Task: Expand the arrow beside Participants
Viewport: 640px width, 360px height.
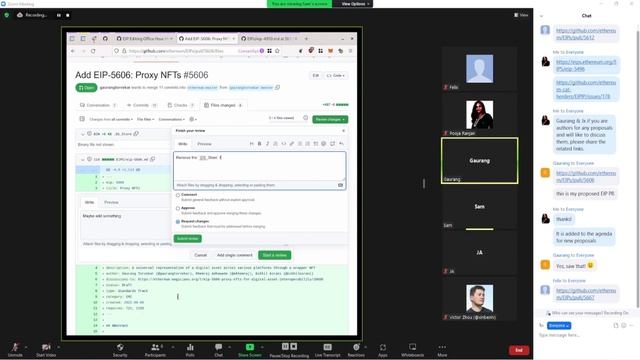Action: coord(173,347)
